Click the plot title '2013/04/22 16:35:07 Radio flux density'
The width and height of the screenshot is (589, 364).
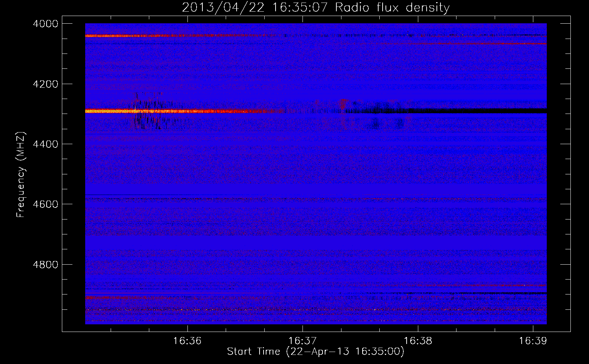316,7
